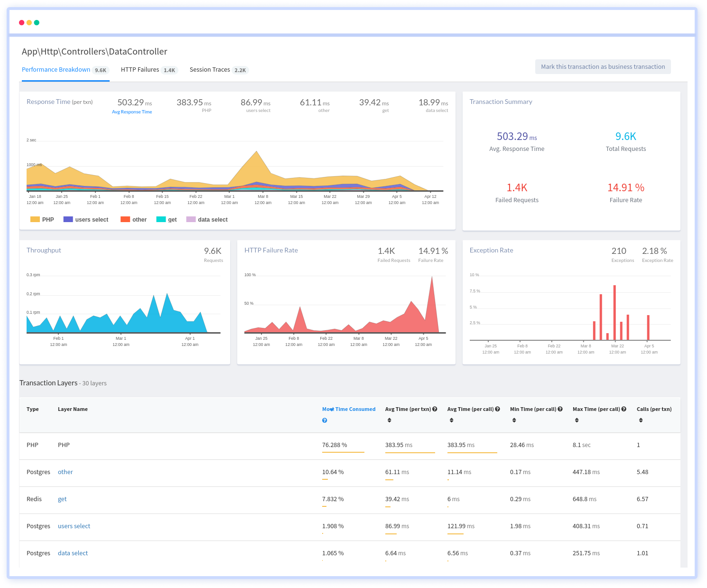The width and height of the screenshot is (707, 588).
Task: Open help tooltip for Most Time Consumed column
Action: (x=325, y=420)
